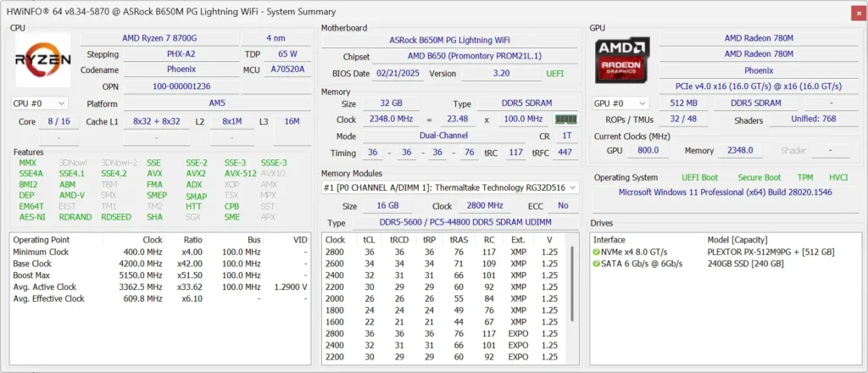Click the SHA feature label
Image resolution: width=868 pixels, height=373 pixels.
[154, 217]
